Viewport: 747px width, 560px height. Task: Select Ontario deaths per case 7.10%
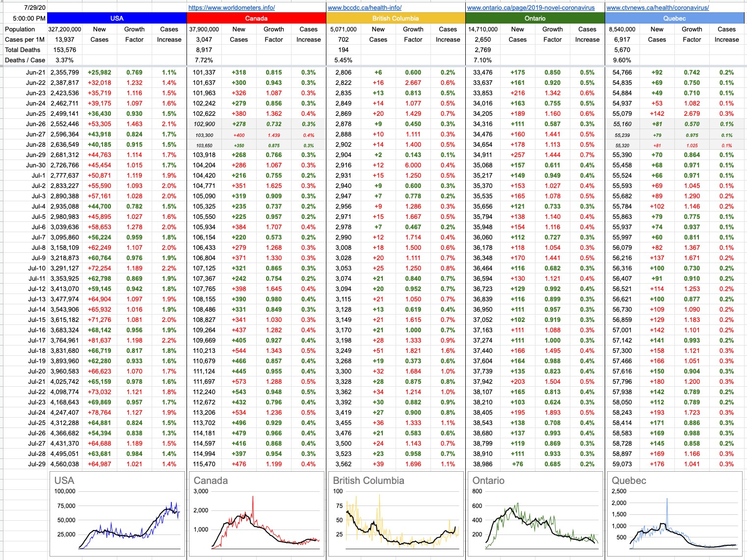coord(483,60)
